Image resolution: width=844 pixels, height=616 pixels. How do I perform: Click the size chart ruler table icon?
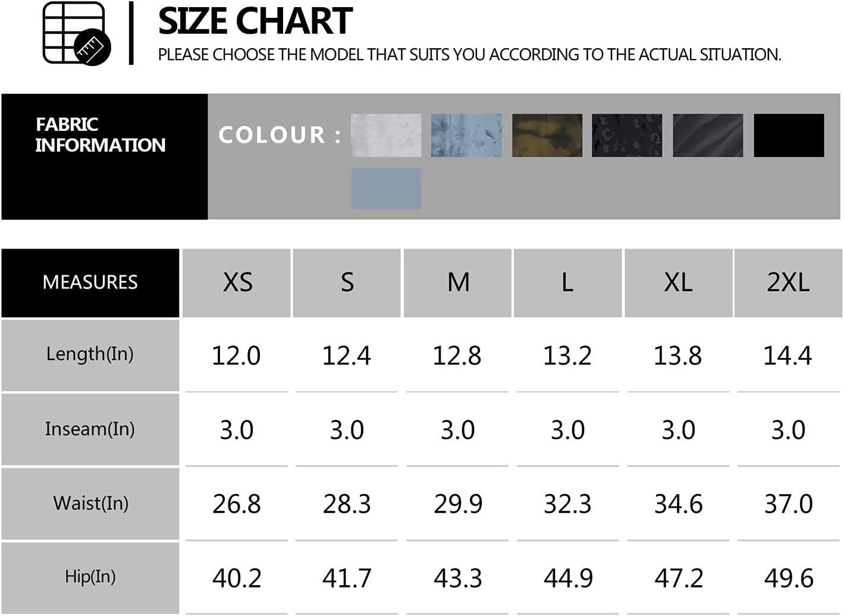coord(77,33)
